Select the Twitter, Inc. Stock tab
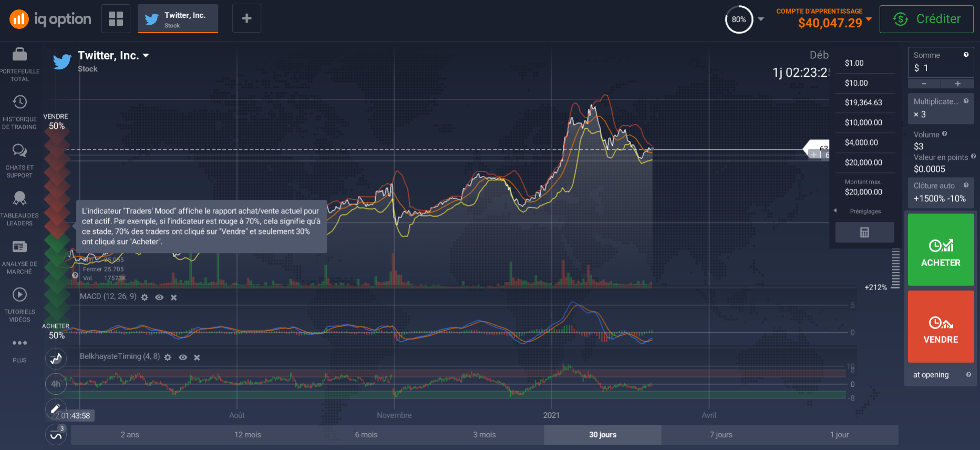Image resolution: width=980 pixels, height=450 pixels. coord(178,19)
